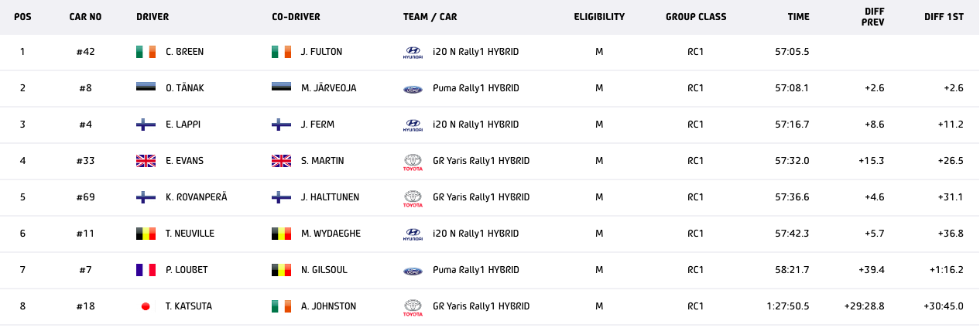The width and height of the screenshot is (980, 328).
Task: Click the Finnish flag beside J. Halttunen
Action: point(281,197)
